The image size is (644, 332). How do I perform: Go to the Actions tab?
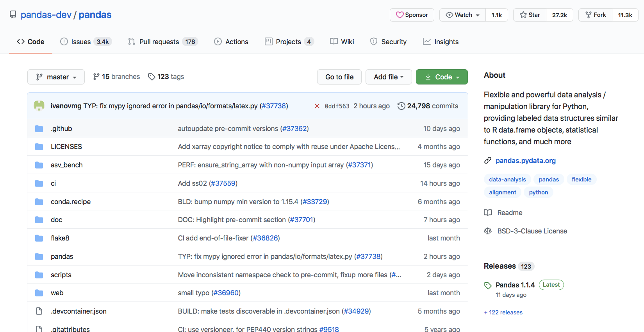point(231,42)
